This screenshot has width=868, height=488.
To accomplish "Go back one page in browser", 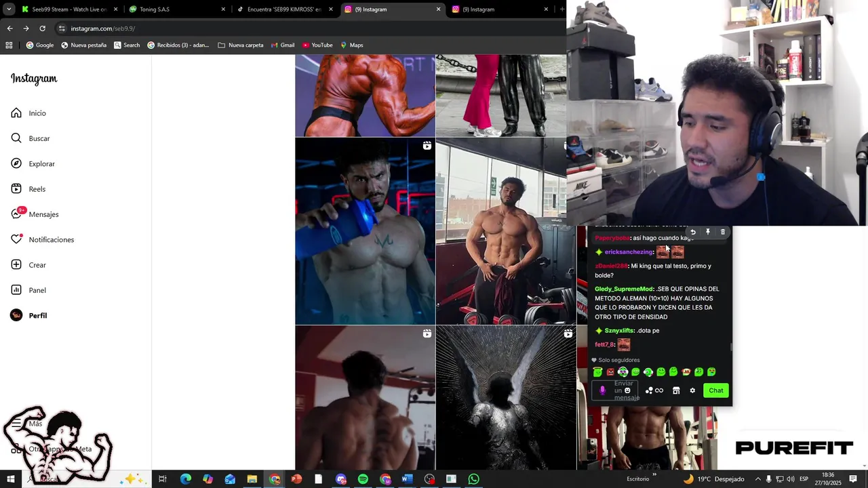I will click(x=9, y=28).
